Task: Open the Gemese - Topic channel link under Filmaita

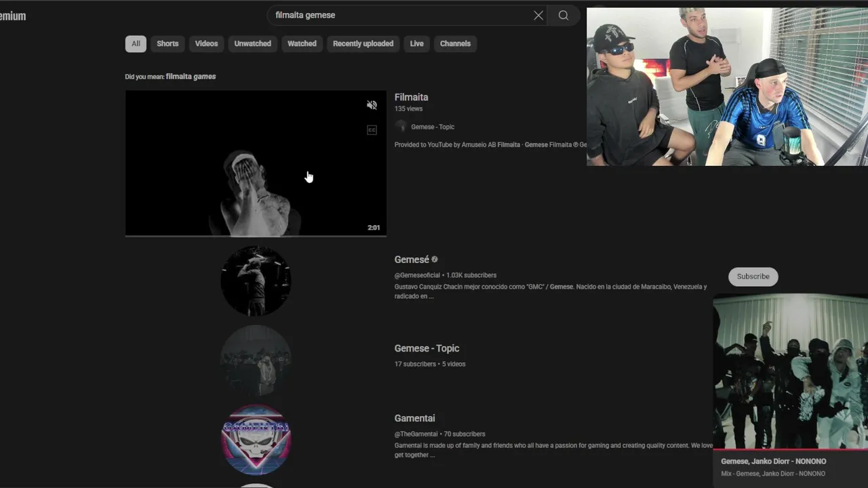Action: (433, 127)
